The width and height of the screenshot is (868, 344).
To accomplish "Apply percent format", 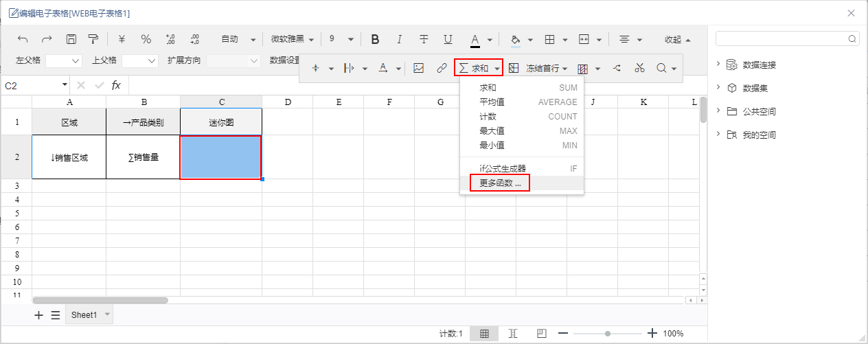I will [146, 39].
